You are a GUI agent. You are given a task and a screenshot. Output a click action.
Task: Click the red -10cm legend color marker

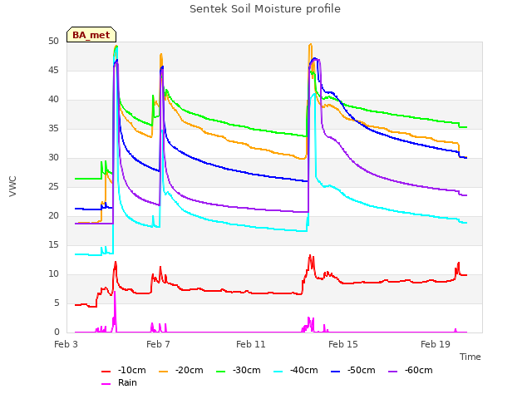click(x=106, y=372)
